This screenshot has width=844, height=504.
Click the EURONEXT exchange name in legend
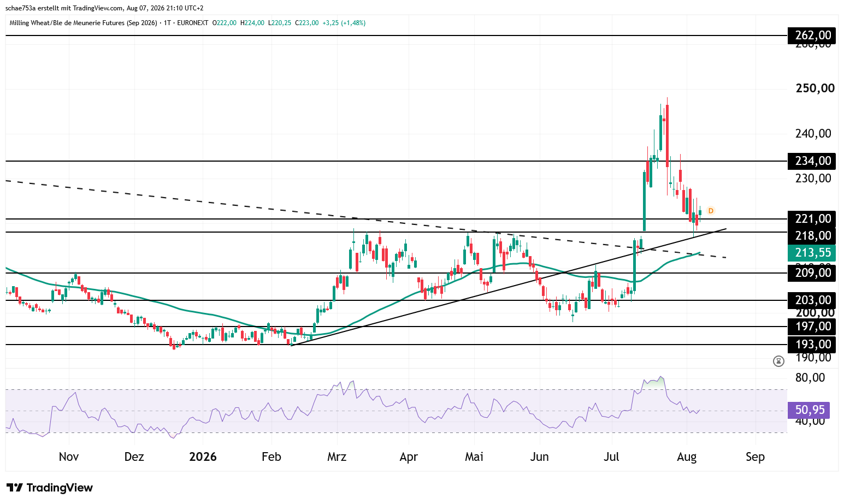tap(193, 23)
